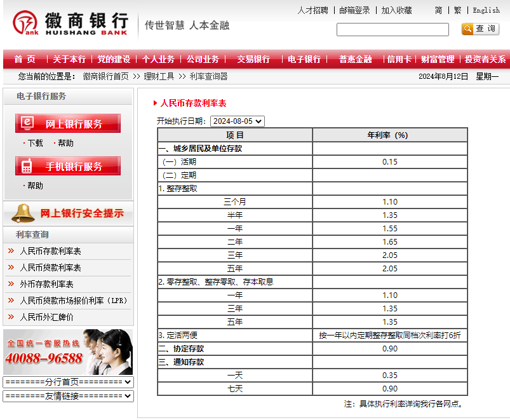The image size is (510, 420).
Task: Click the 二年 rate value 1.65
Action: 390,241
